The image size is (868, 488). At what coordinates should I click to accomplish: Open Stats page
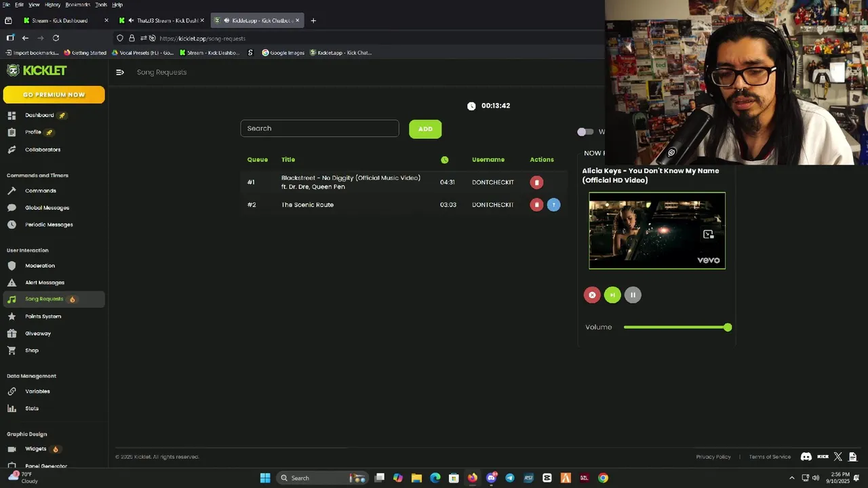click(x=32, y=409)
